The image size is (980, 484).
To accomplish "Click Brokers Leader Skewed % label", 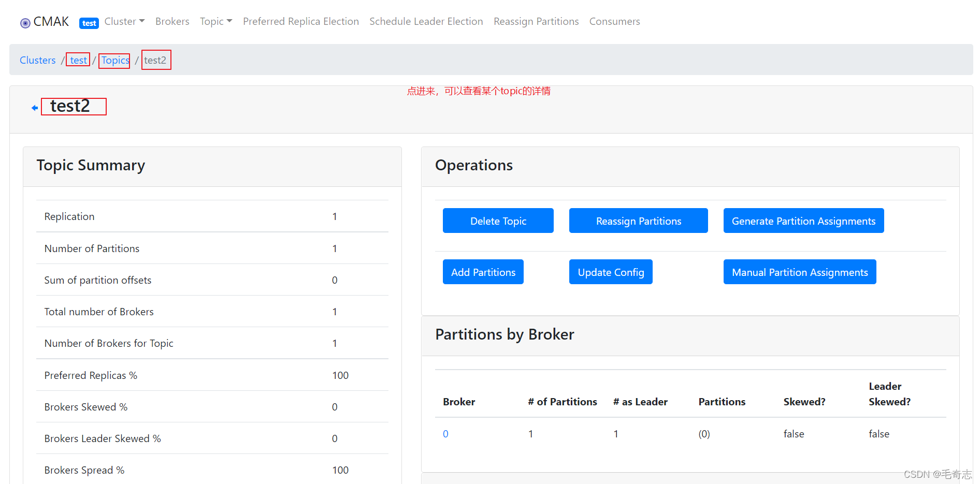I will (103, 438).
